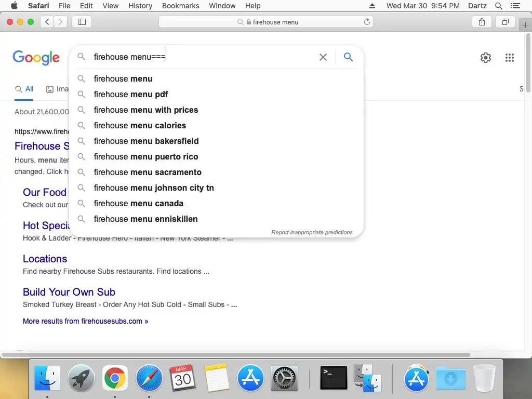This screenshot has width=532, height=399.
Task: Click the date and time in menu bar
Action: (x=423, y=6)
